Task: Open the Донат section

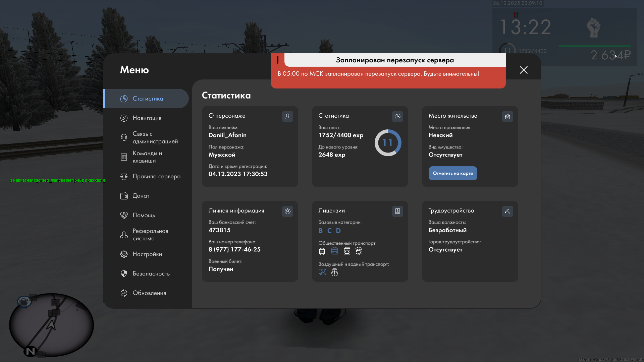Action: (x=141, y=196)
